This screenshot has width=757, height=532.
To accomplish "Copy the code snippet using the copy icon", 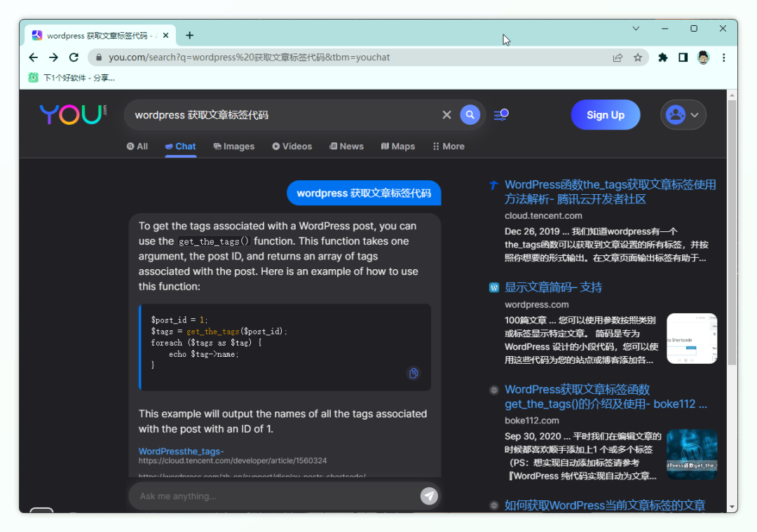I will pos(414,374).
